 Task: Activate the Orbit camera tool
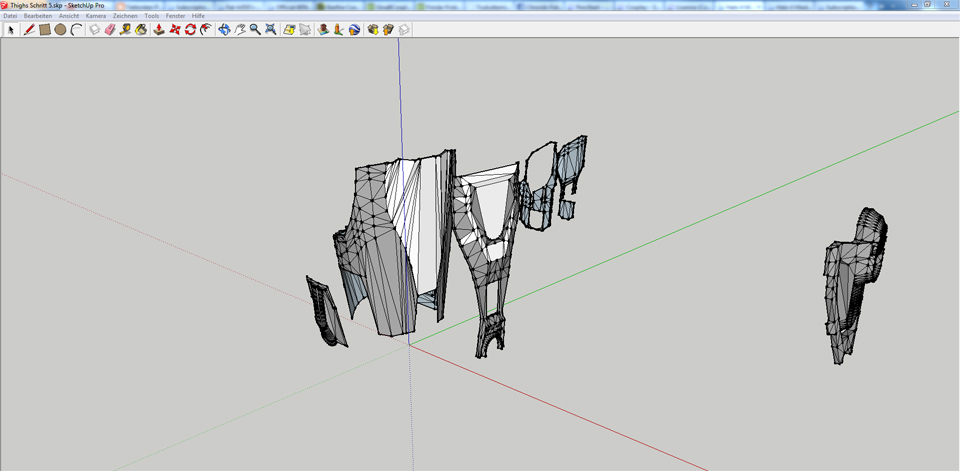click(x=225, y=29)
